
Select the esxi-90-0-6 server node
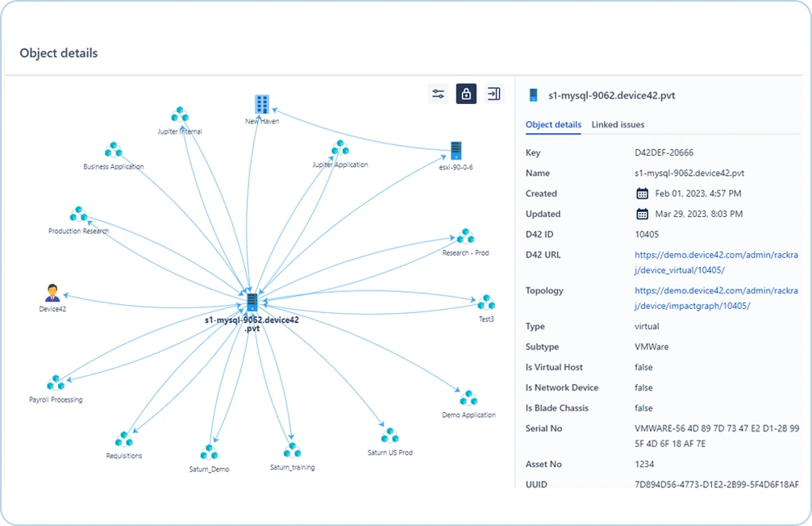pyautogui.click(x=456, y=151)
